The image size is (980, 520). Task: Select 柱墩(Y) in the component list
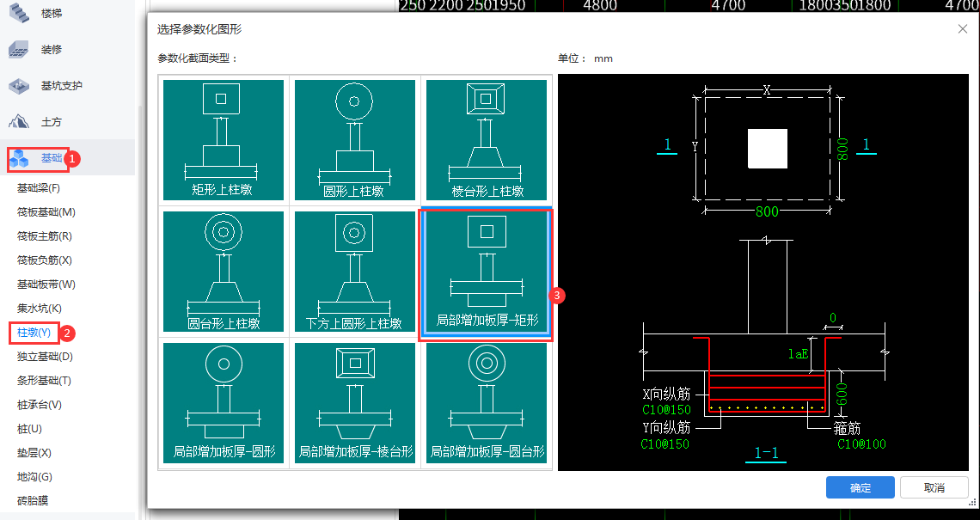[x=34, y=333]
